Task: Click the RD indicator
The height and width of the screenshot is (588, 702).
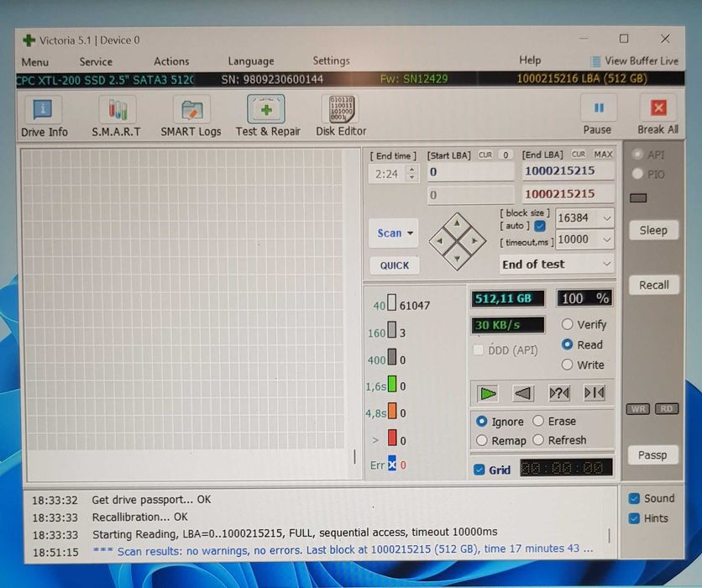Action: click(x=667, y=408)
